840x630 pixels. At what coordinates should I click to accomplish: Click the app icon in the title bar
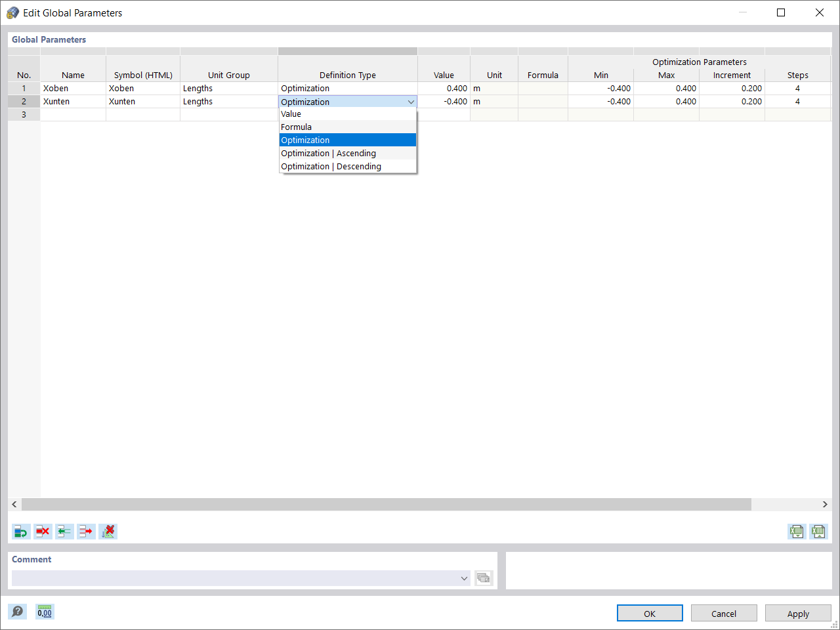tap(12, 12)
